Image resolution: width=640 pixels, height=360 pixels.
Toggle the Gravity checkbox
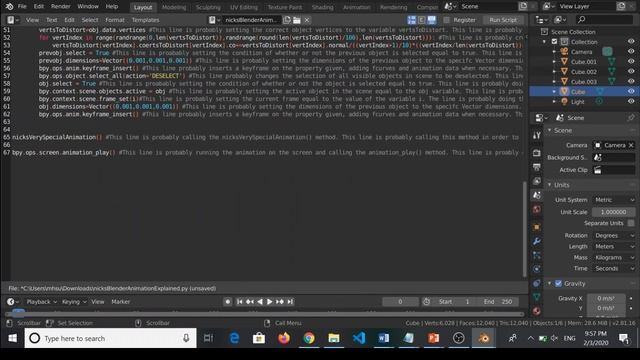558,283
